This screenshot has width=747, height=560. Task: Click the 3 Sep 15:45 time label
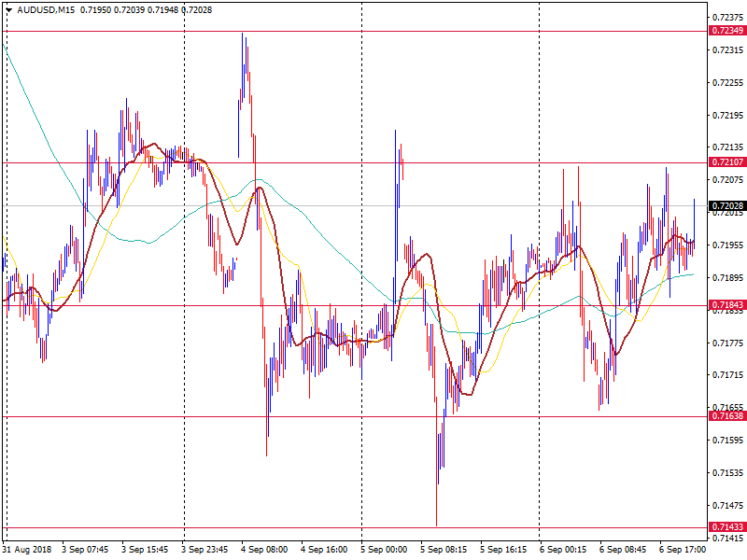pyautogui.click(x=145, y=550)
